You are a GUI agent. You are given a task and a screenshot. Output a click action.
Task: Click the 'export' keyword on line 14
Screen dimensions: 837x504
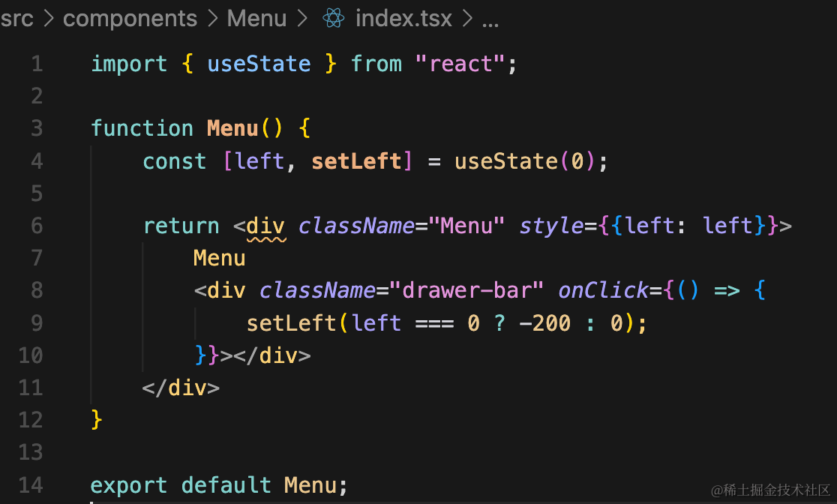129,485
